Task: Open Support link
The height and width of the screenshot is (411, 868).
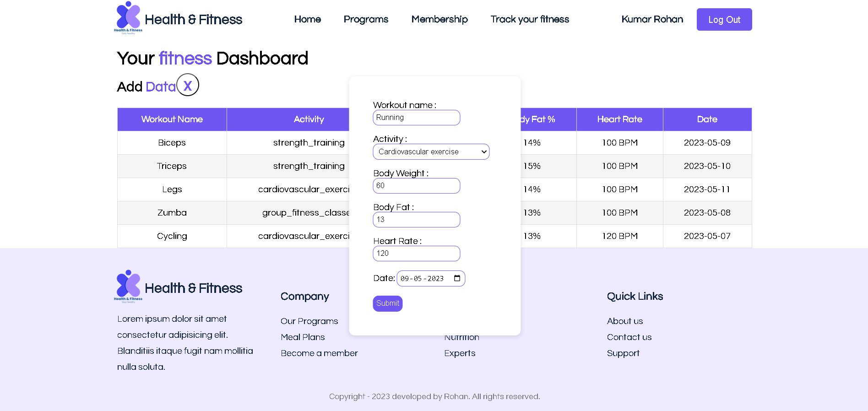Action: click(x=623, y=353)
